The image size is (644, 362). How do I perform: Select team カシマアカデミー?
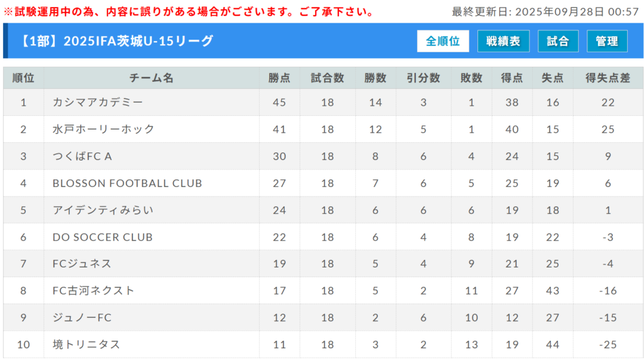pyautogui.click(x=97, y=102)
